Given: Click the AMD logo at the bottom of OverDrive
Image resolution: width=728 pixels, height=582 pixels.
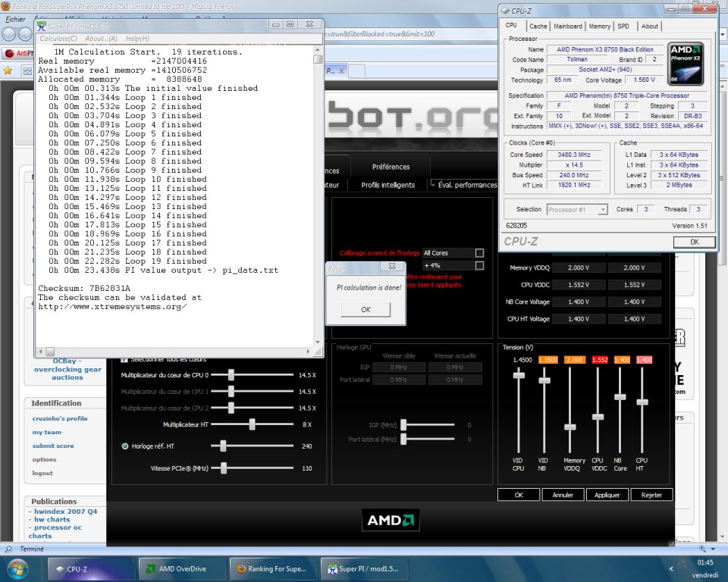Looking at the screenshot, I should click(391, 520).
